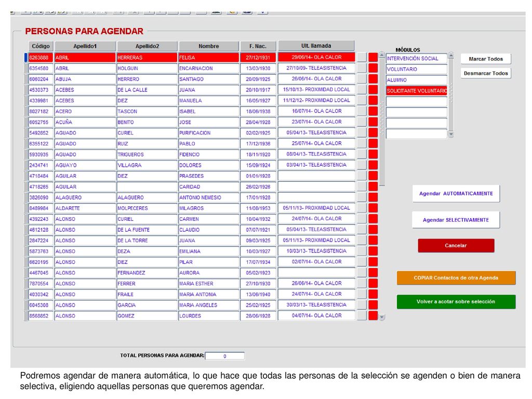Click the name MILAGROS cell
Screen dimensions: 532x399
tap(209, 208)
